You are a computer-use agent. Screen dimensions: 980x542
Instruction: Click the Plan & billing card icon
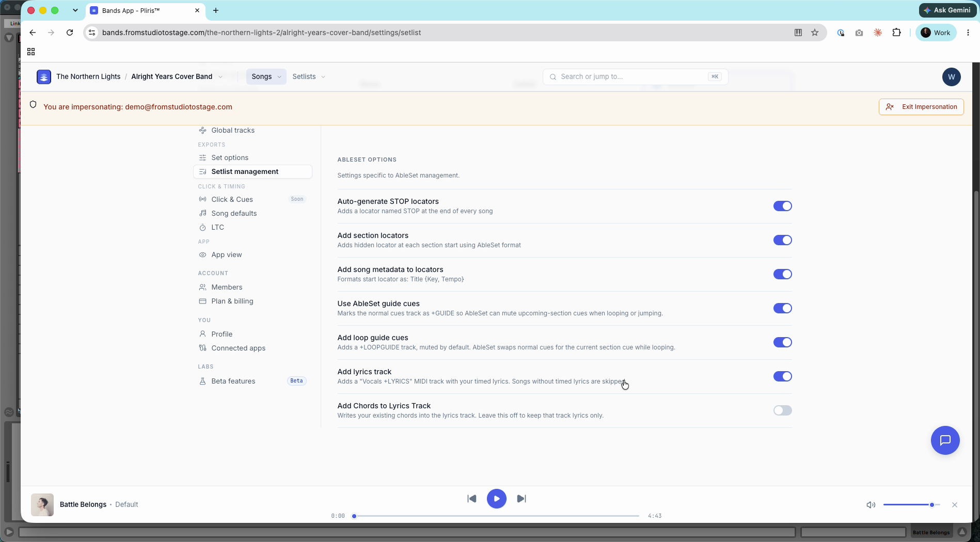point(203,301)
